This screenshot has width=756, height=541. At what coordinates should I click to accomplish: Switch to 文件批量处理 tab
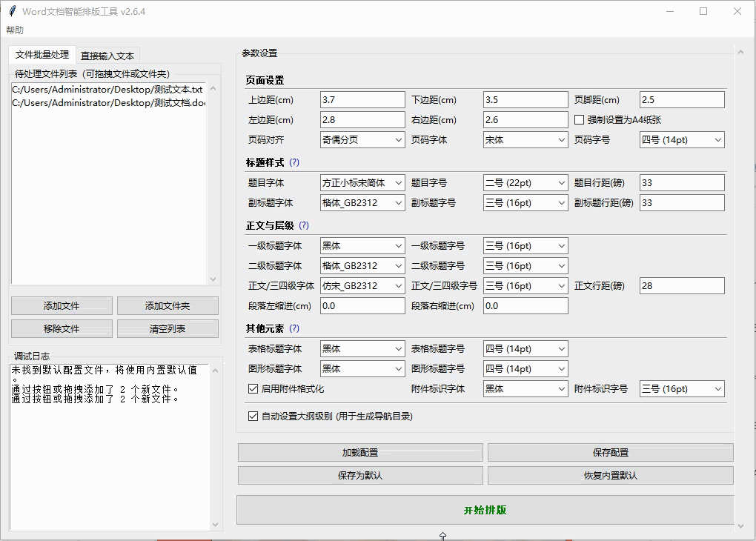[42, 55]
